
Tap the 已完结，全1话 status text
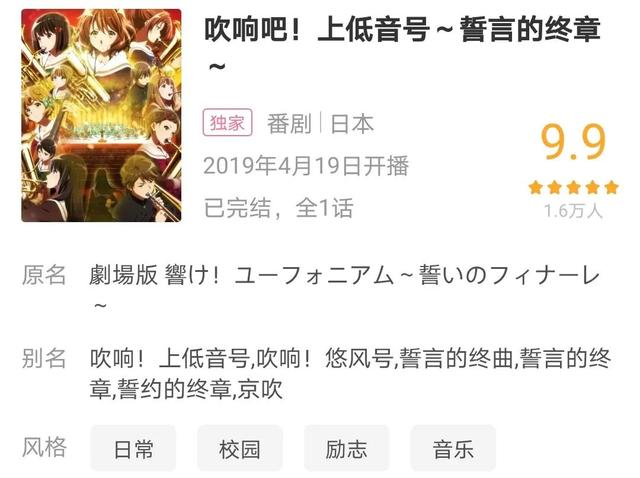coord(279,208)
